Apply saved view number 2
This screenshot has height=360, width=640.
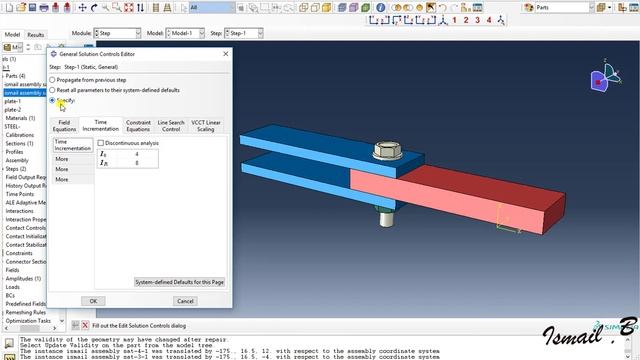[x=466, y=20]
